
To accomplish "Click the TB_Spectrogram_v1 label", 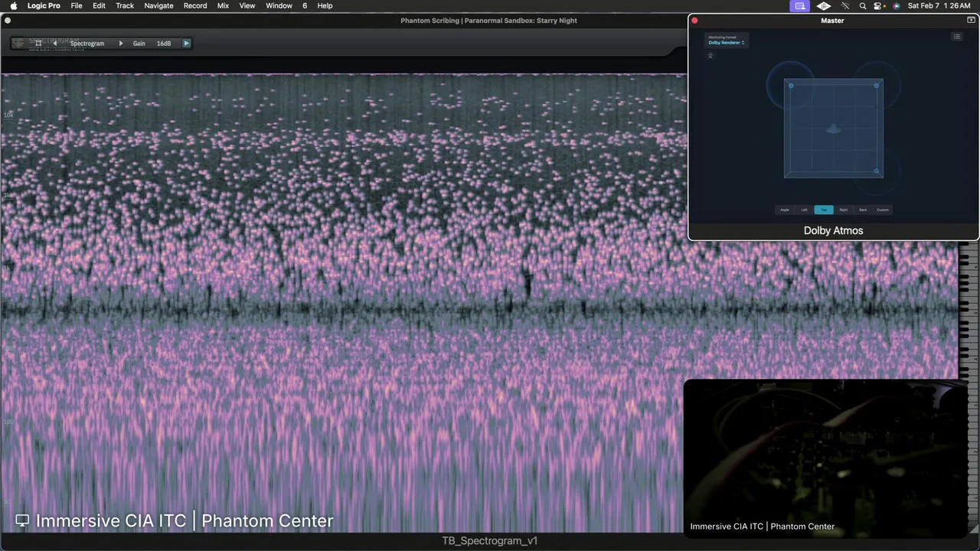I will pyautogui.click(x=489, y=541).
